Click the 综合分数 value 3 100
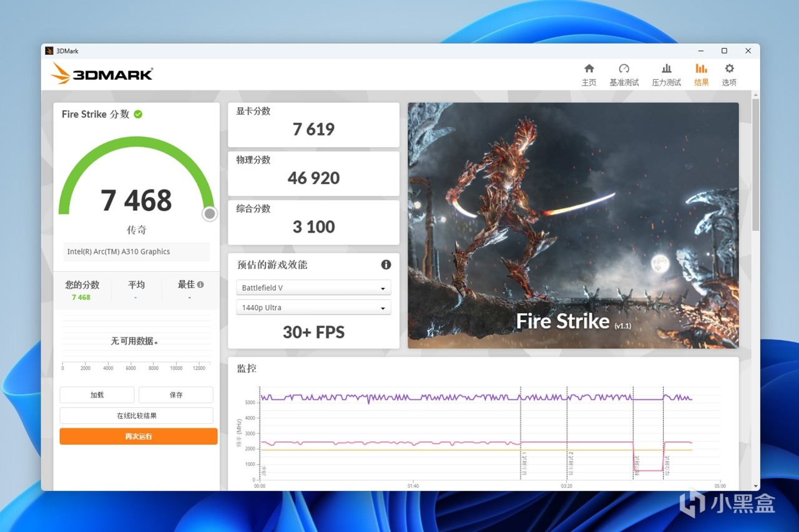The height and width of the screenshot is (532, 799). tap(313, 226)
